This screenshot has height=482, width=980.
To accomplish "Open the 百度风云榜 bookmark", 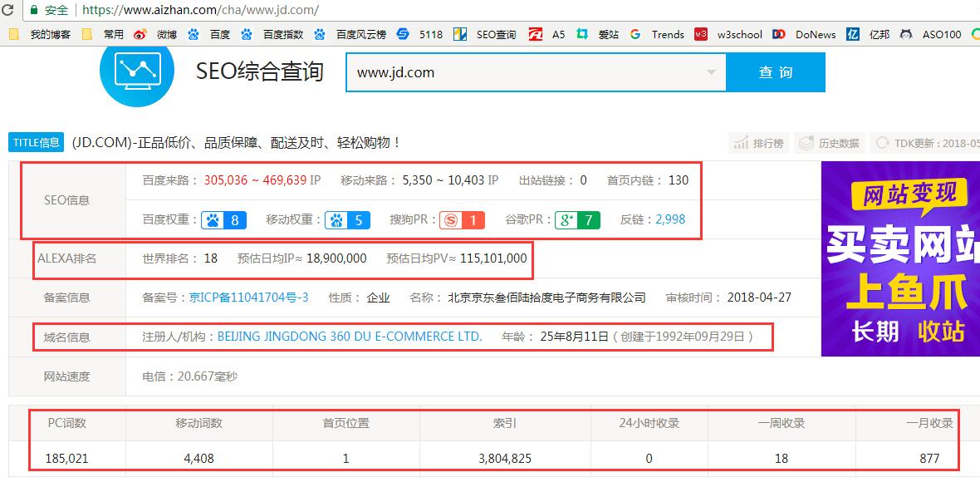I will 350,34.
